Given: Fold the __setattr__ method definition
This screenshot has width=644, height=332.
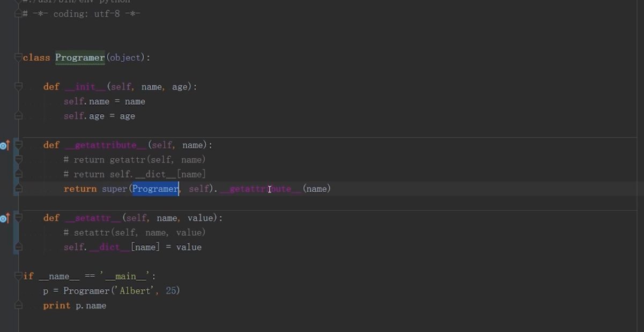Looking at the screenshot, I should 19,218.
